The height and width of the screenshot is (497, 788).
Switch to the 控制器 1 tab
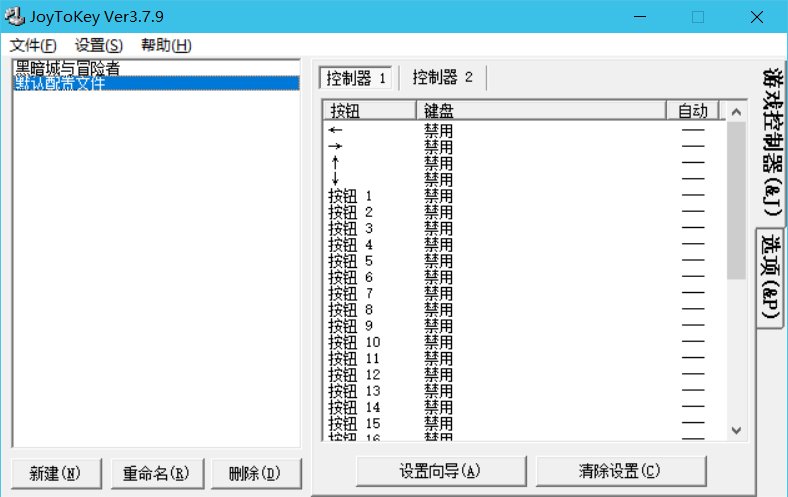pyautogui.click(x=356, y=78)
